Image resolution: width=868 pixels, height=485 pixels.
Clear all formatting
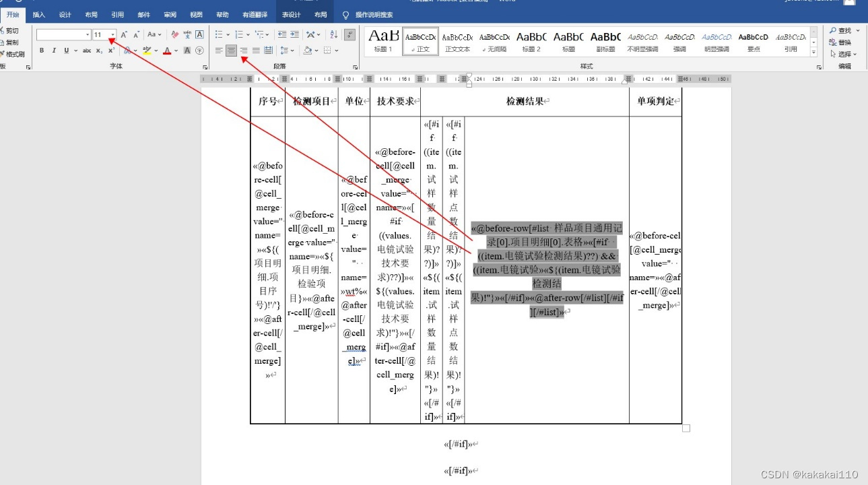tap(175, 34)
